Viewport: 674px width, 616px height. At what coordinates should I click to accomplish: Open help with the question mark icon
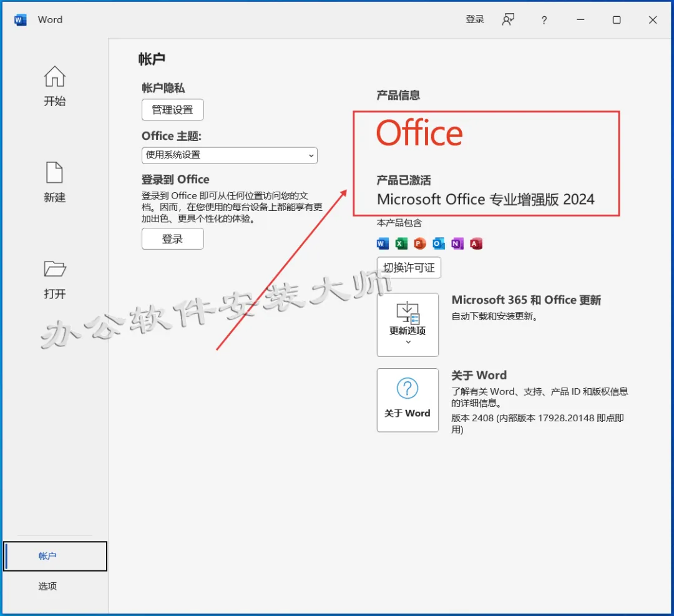(x=544, y=20)
